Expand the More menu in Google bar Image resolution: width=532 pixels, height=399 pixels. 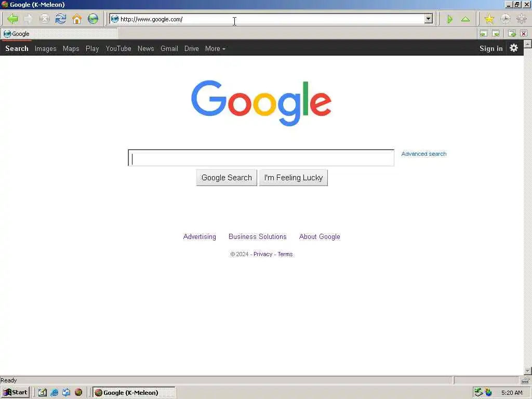tap(215, 48)
